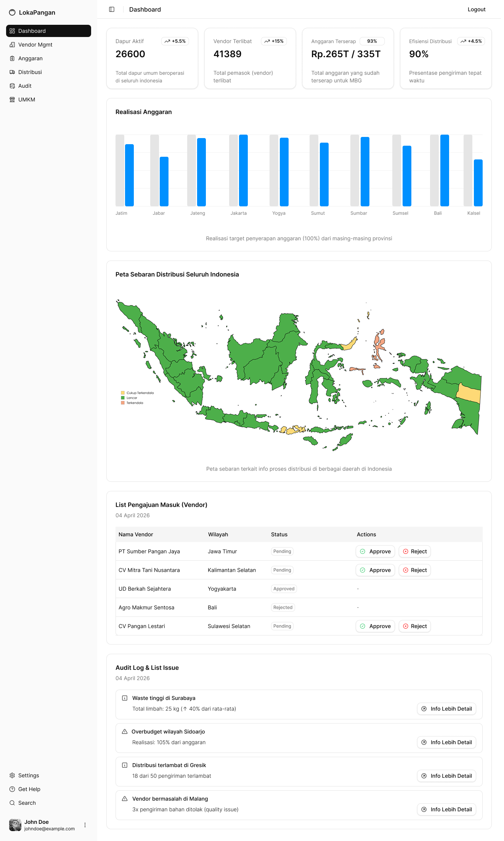Open Get Help from sidebar
Image resolution: width=504 pixels, height=841 pixels.
tap(48, 789)
